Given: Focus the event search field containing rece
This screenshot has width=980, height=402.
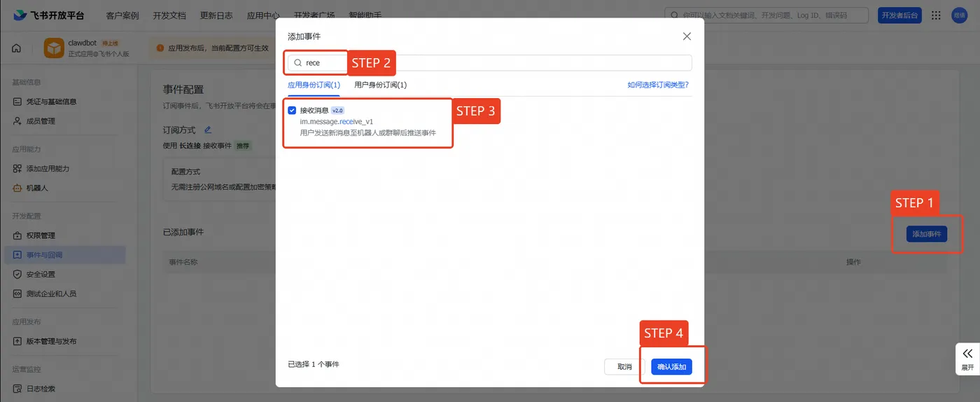Looking at the screenshot, I should point(489,63).
